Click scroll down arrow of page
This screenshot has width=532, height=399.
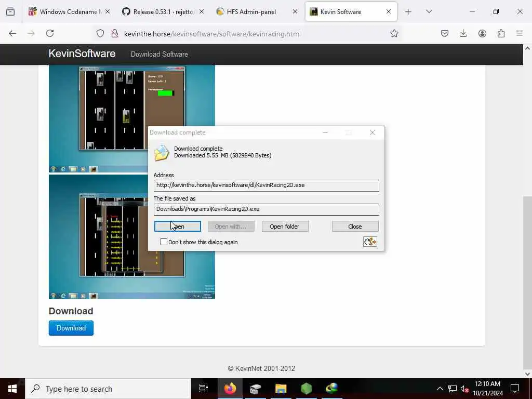tap(527, 374)
